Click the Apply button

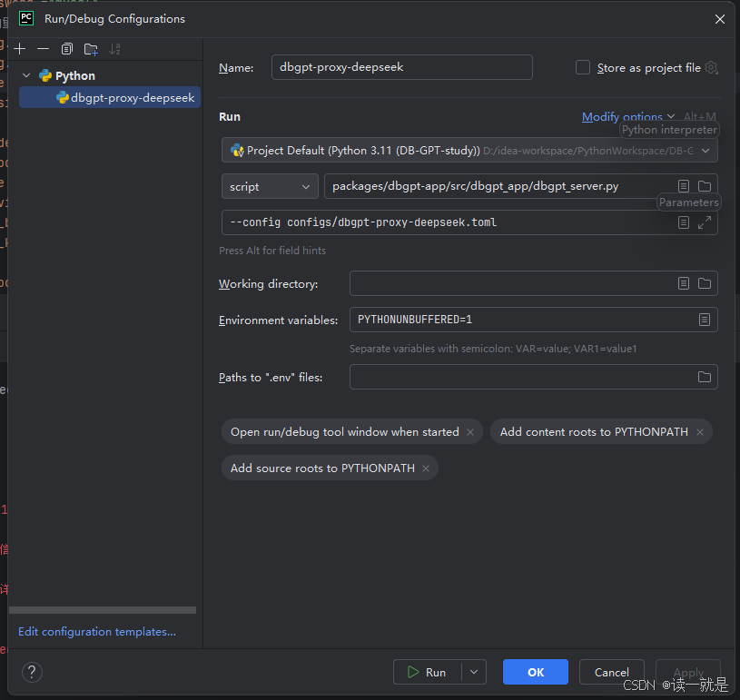click(x=688, y=672)
